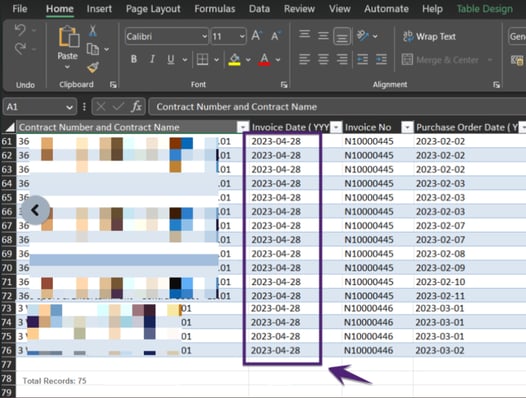The width and height of the screenshot is (526, 398).
Task: Open the Table Design tab
Action: (x=484, y=9)
